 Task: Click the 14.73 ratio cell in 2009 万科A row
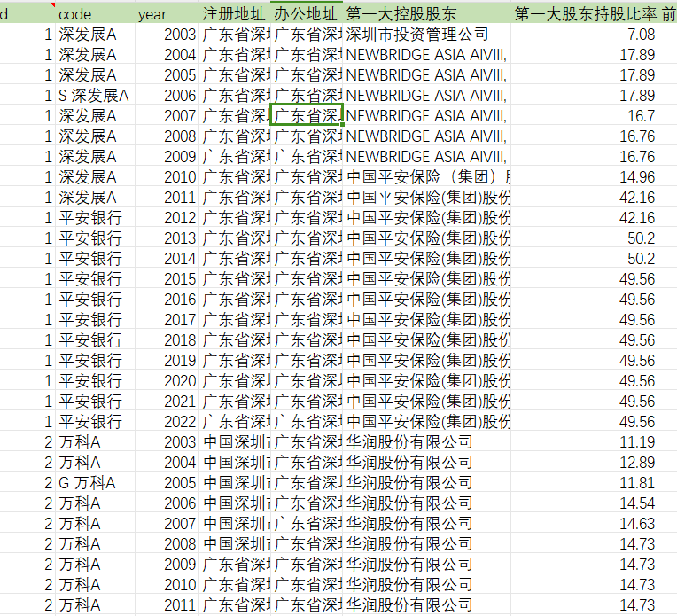[x=585, y=565]
